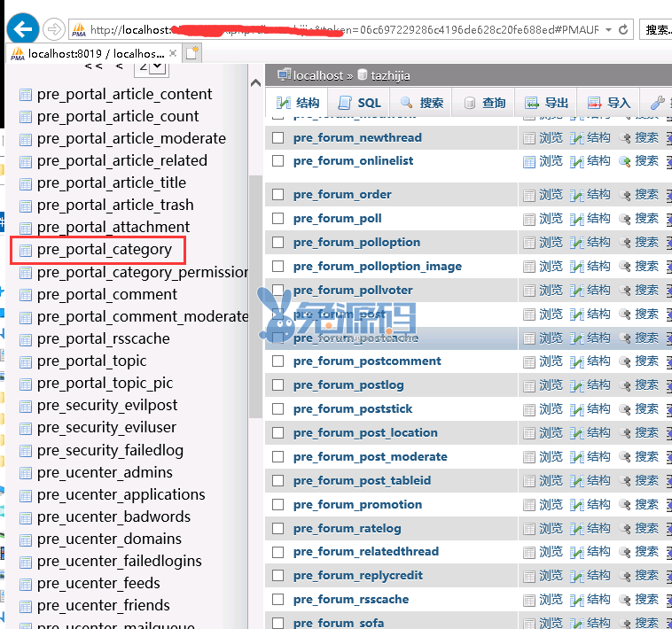Image resolution: width=672 pixels, height=629 pixels.
Task: Select pre_portal_comment in navigation tree
Action: 106,295
